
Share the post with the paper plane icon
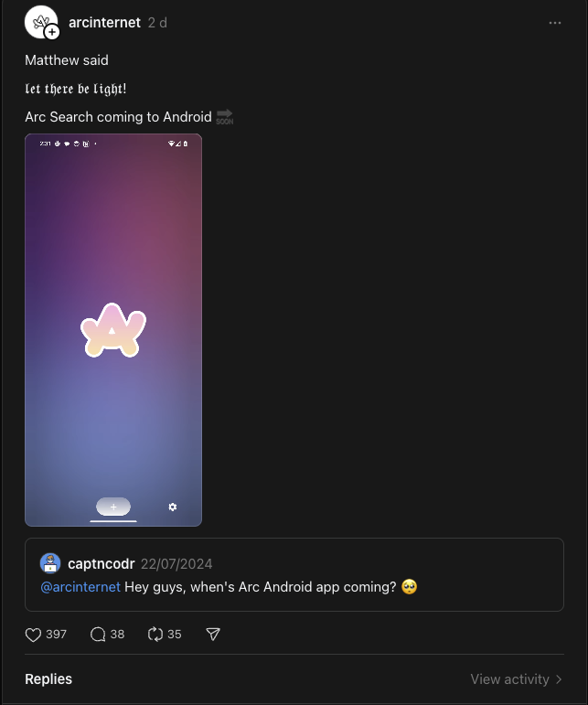point(213,635)
